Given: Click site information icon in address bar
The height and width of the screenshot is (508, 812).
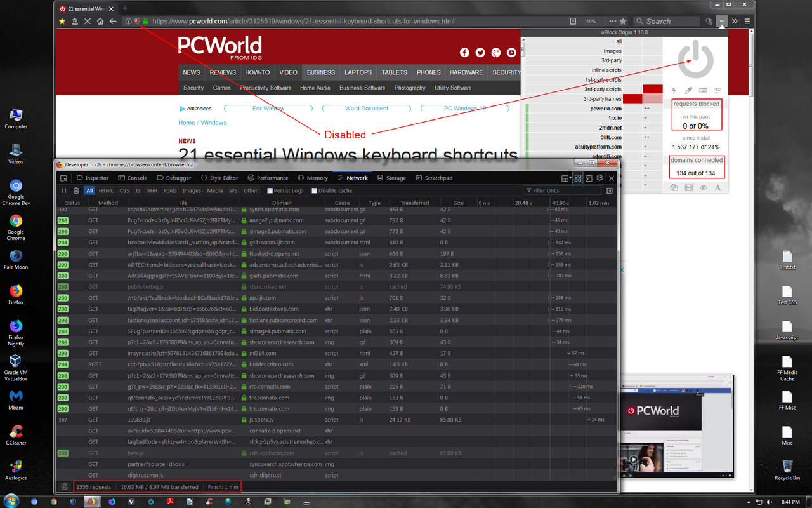Looking at the screenshot, I should [128, 21].
